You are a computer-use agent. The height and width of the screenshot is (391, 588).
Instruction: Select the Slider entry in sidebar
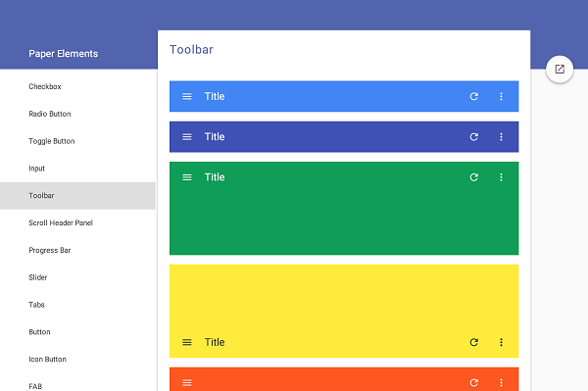pos(77,277)
